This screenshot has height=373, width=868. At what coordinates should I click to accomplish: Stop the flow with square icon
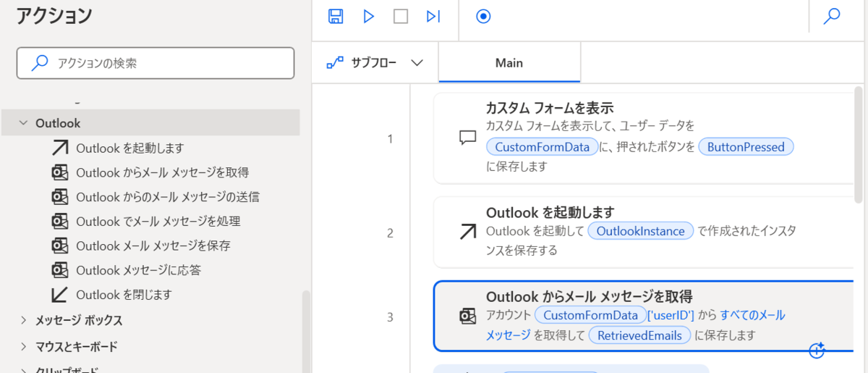(x=401, y=16)
